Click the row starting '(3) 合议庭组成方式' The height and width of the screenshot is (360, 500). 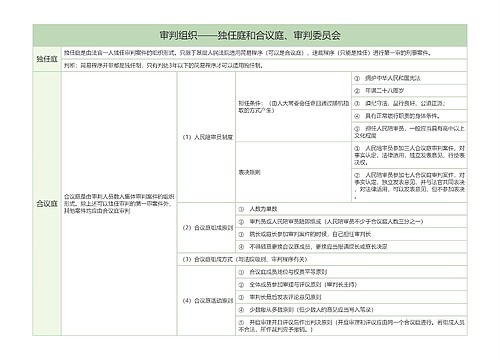322,259
